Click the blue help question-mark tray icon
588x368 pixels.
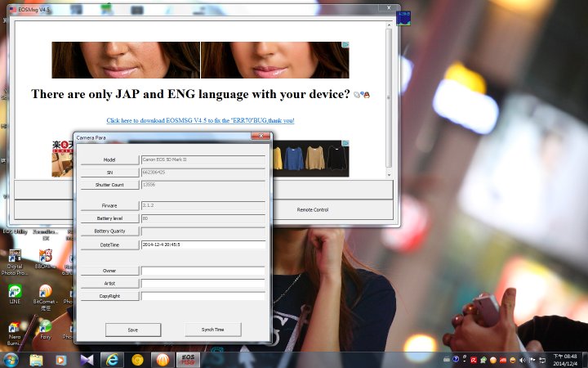pos(456,359)
